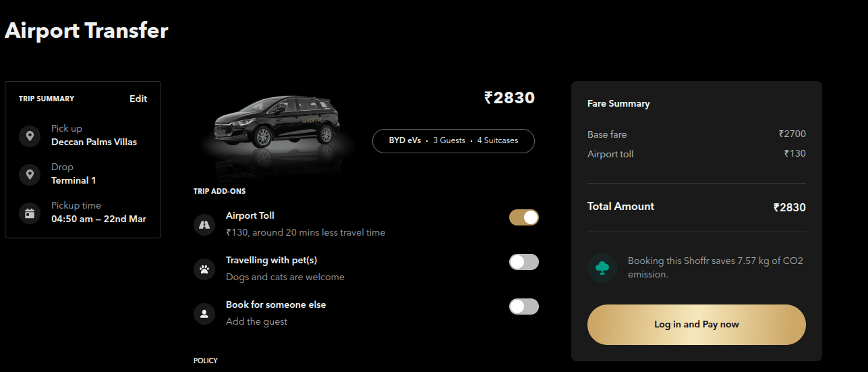Click the green tree CO2 icon
The height and width of the screenshot is (372, 868).
tap(602, 268)
